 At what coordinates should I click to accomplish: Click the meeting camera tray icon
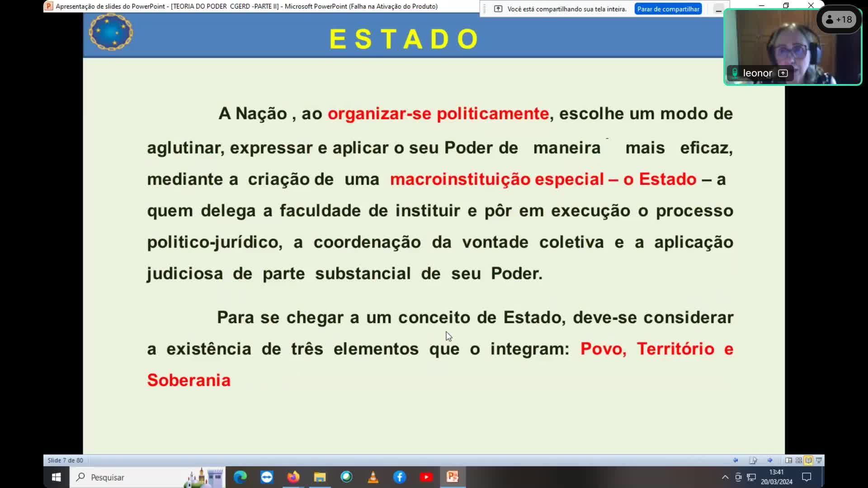[738, 477]
